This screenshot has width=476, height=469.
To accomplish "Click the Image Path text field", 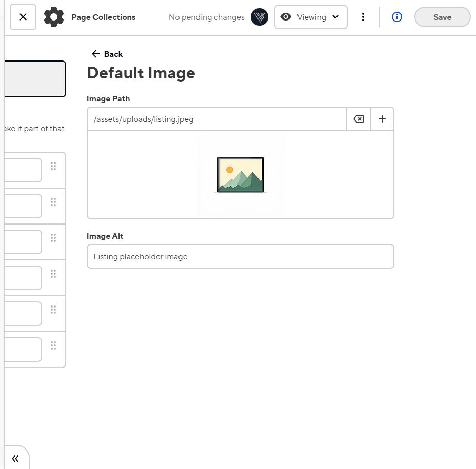I will coord(217,119).
